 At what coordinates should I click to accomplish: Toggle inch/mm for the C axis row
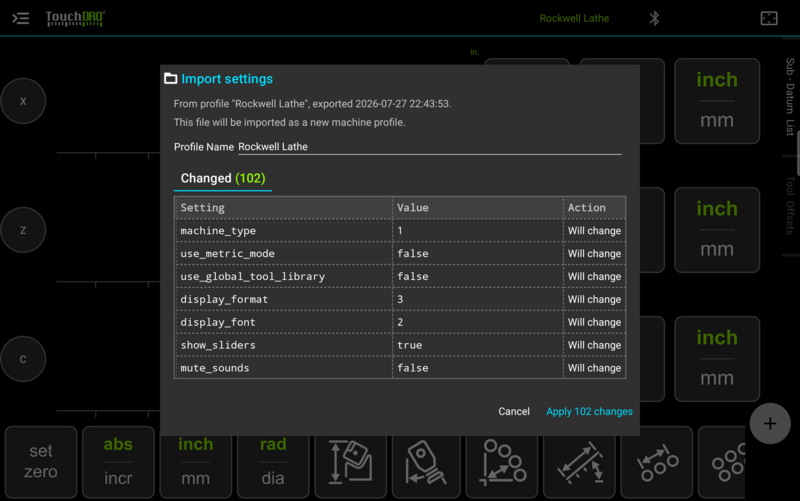click(717, 359)
